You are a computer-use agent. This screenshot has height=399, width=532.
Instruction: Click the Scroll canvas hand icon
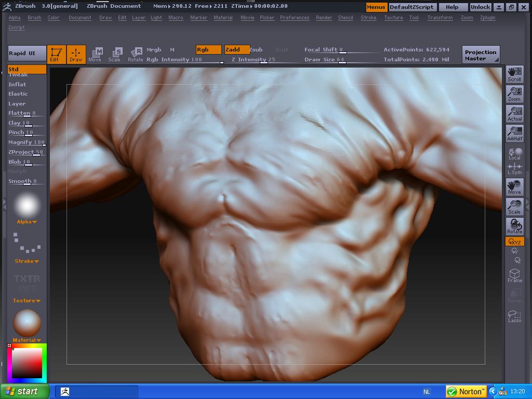pos(515,74)
